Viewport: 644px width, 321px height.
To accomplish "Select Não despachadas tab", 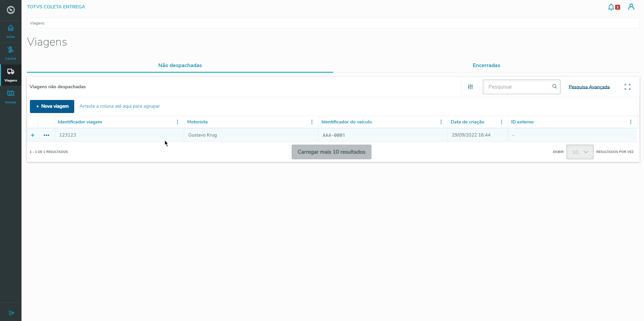I will 180,65.
